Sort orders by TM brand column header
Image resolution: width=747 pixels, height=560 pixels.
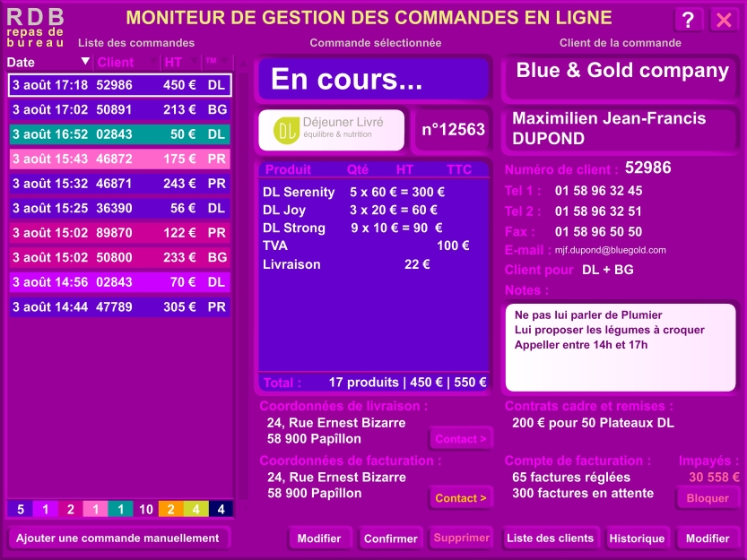pos(212,61)
